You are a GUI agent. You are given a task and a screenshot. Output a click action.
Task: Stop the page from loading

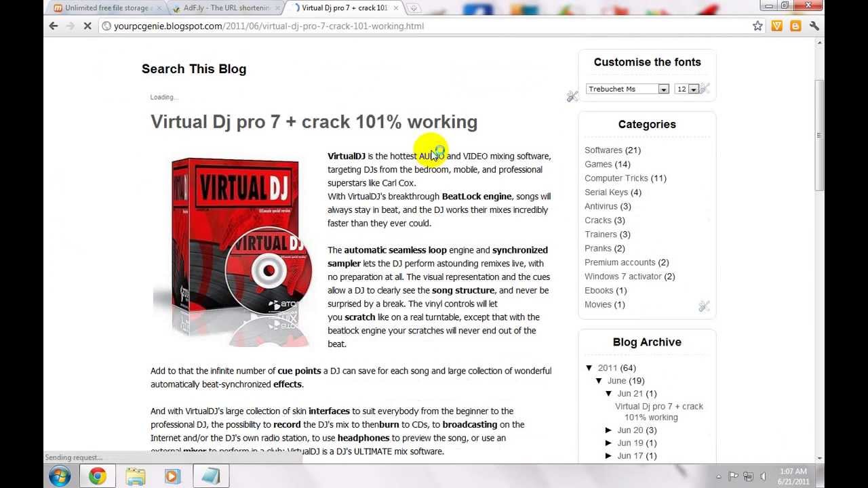[87, 26]
